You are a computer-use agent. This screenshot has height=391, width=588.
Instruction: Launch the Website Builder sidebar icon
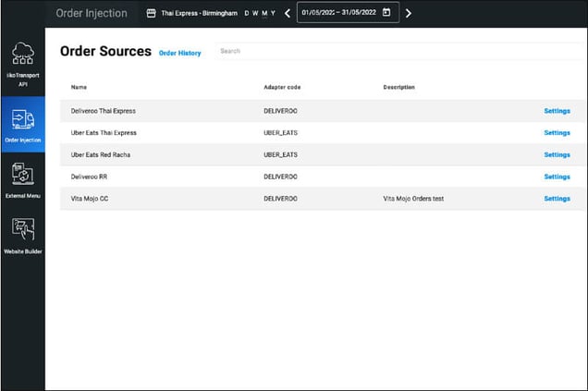[23, 236]
